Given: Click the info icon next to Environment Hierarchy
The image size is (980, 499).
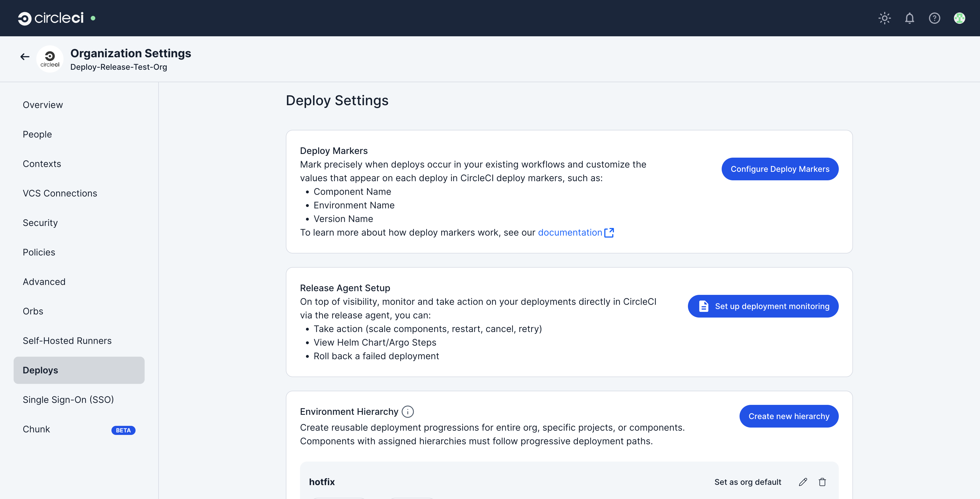Looking at the screenshot, I should pyautogui.click(x=408, y=411).
